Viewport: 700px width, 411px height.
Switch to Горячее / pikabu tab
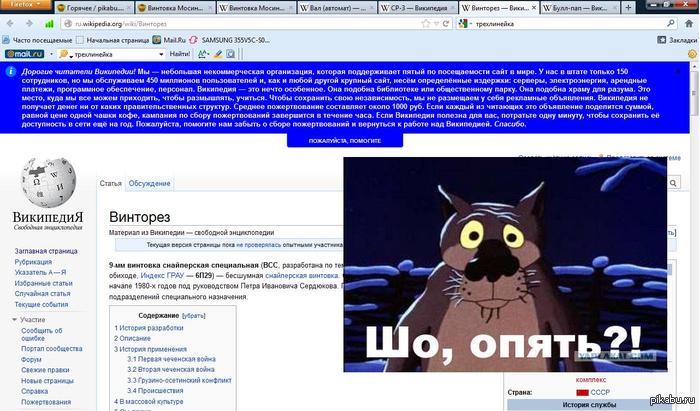point(95,8)
